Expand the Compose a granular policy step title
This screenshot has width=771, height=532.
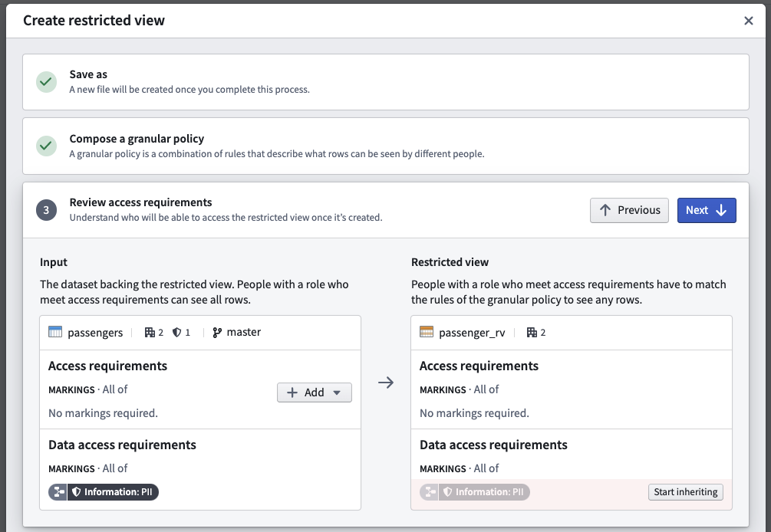point(137,139)
